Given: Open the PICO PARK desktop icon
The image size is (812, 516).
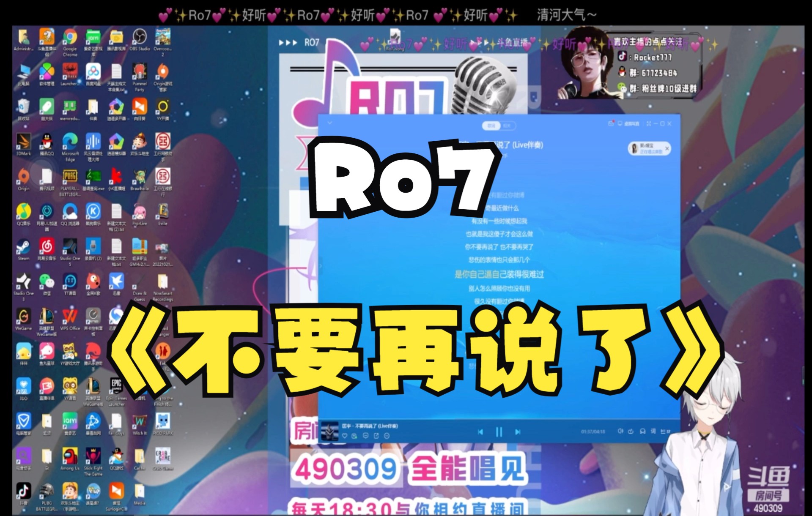Looking at the screenshot, I should coord(163,424).
